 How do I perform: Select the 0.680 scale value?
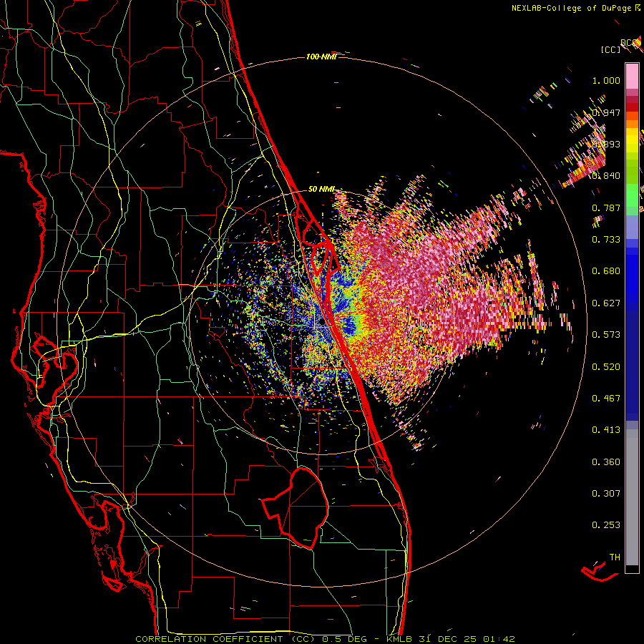click(x=606, y=271)
